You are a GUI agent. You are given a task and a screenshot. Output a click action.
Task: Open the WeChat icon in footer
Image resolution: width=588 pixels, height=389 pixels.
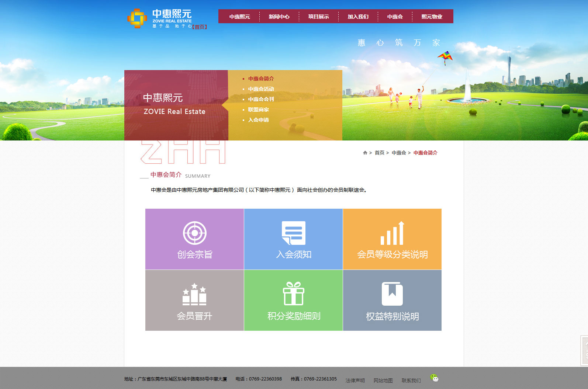pos(434,378)
